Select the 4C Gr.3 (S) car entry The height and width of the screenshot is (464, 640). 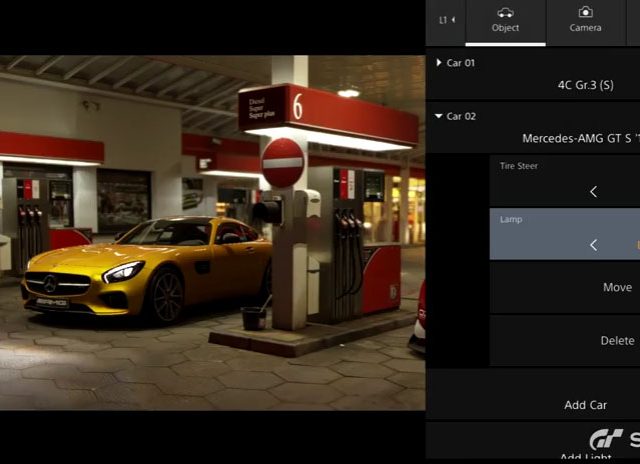pyautogui.click(x=585, y=85)
